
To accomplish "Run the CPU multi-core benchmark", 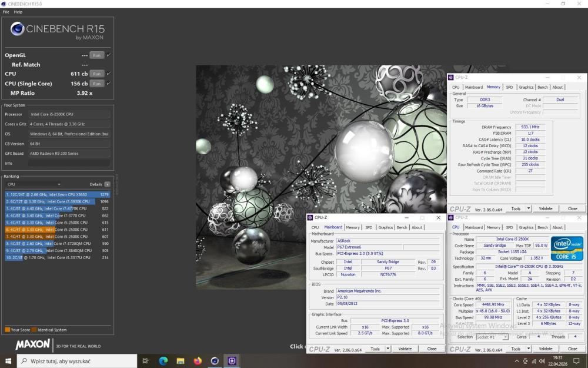I will coord(97,74).
